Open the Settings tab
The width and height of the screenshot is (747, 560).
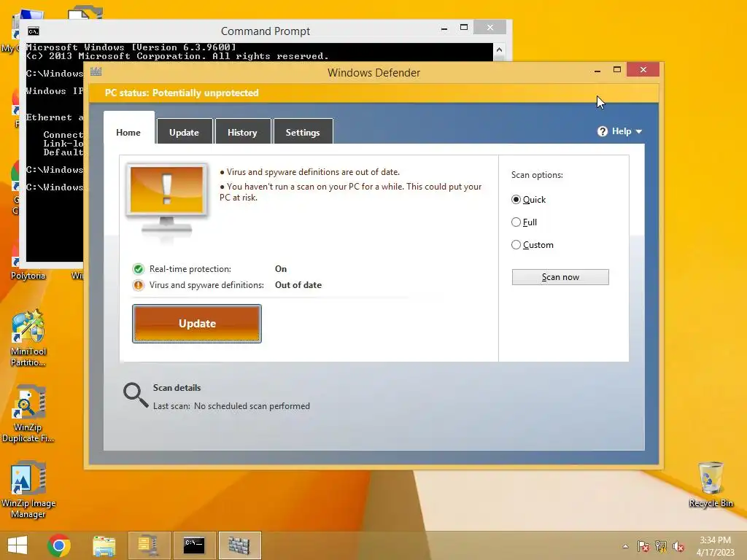point(303,132)
